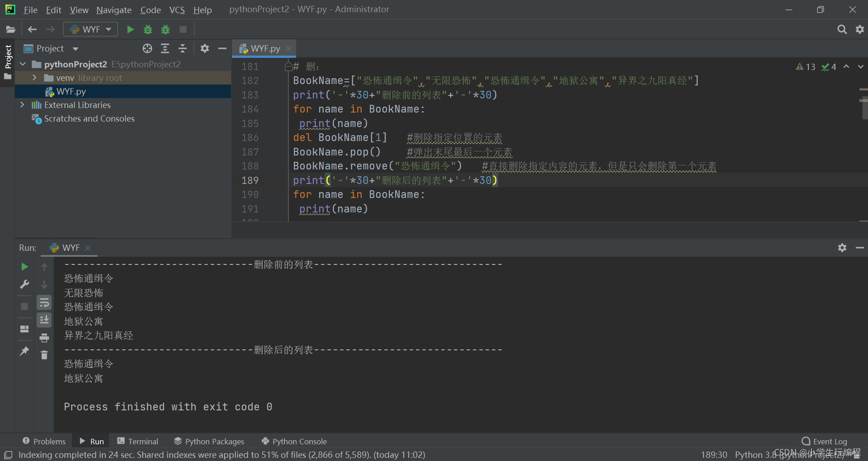Open the VCS menu

pos(177,10)
